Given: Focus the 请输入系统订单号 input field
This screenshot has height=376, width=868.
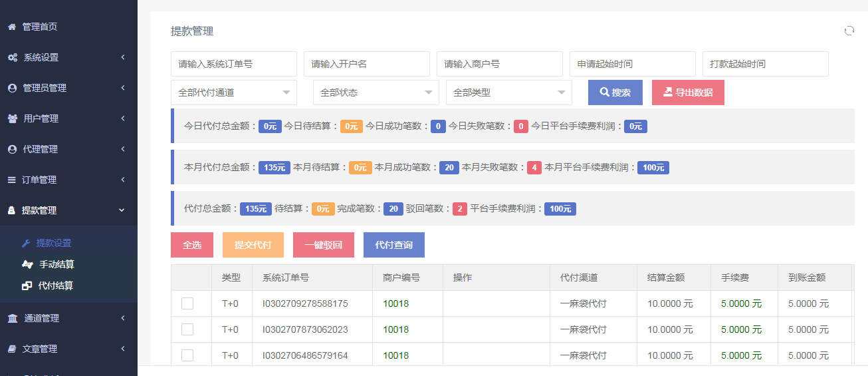Looking at the screenshot, I should click(233, 64).
